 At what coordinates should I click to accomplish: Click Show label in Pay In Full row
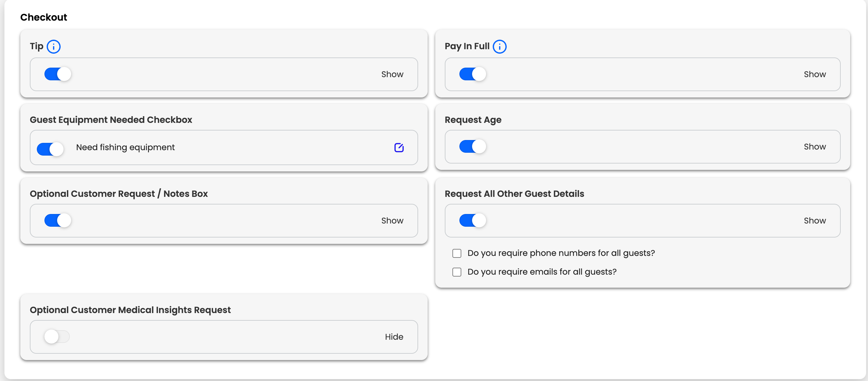pyautogui.click(x=814, y=74)
